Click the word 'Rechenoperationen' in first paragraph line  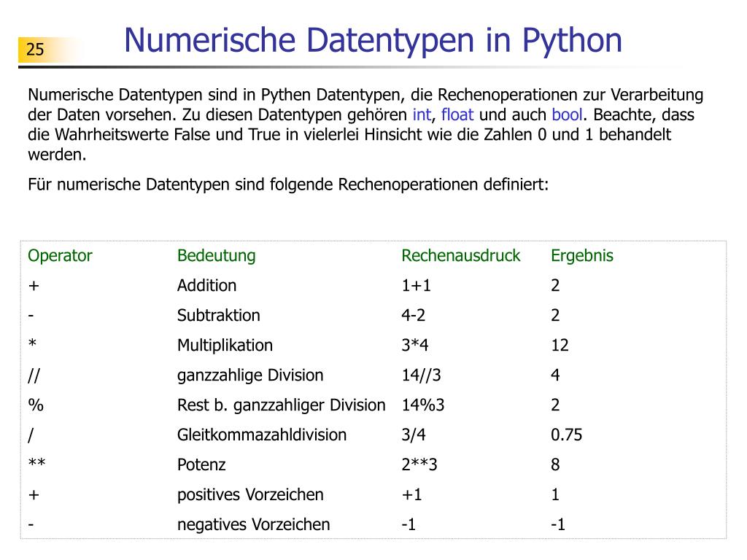(508, 96)
